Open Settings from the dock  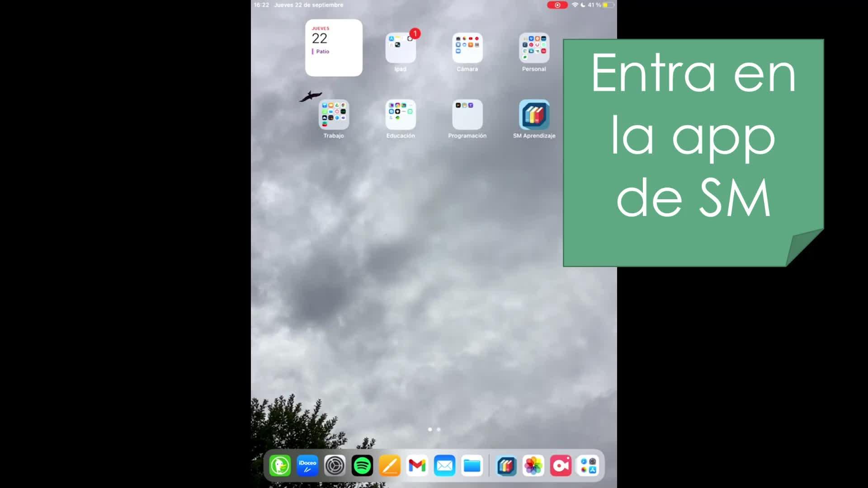pos(335,466)
